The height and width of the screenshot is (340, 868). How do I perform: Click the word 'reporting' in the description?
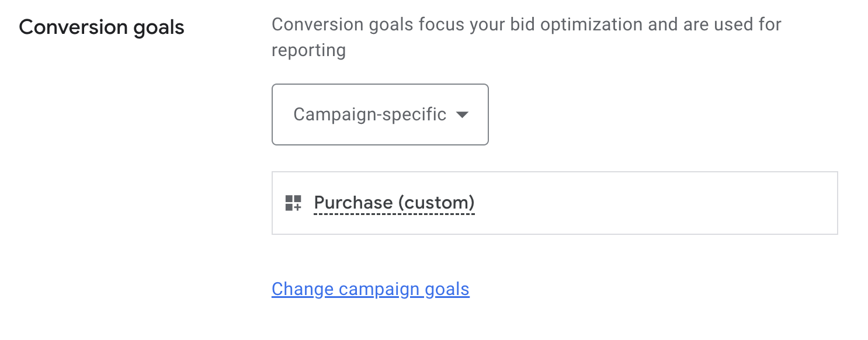(x=308, y=50)
